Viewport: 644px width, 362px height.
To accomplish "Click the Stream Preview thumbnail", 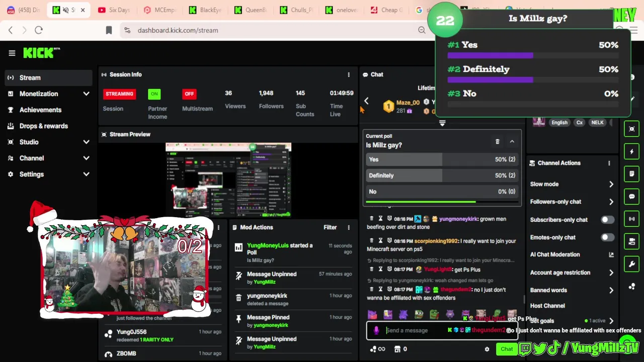I will coord(228,179).
